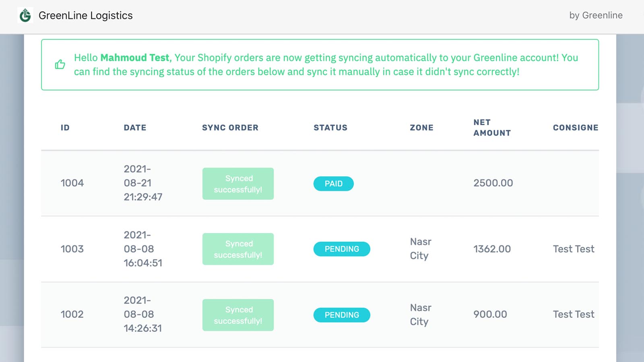Open the by Greenline link

coord(596,16)
